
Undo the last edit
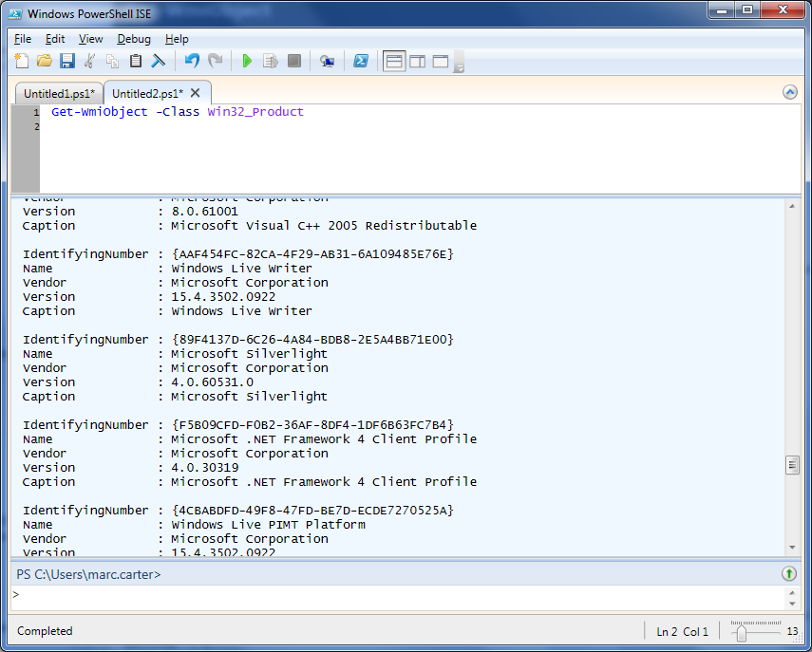click(192, 61)
